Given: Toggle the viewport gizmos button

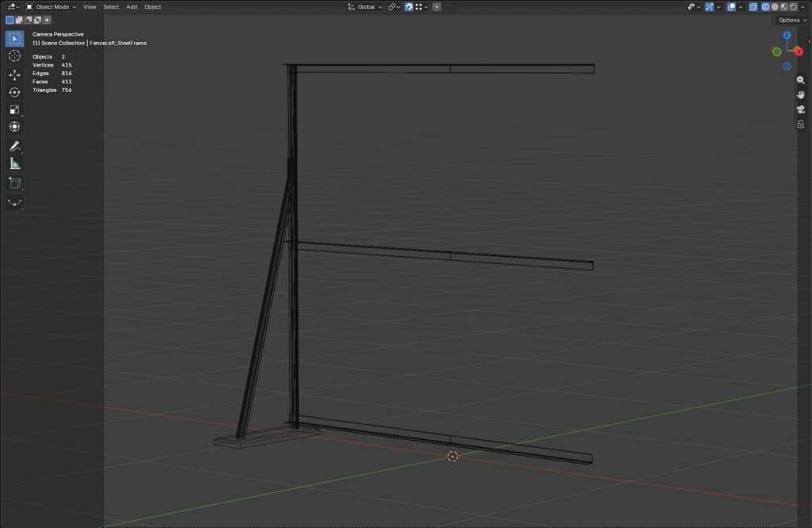Looking at the screenshot, I should (x=710, y=6).
